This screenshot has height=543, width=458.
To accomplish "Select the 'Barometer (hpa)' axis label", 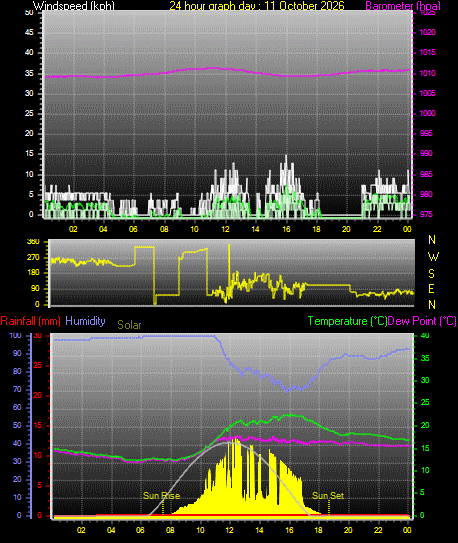I will click(x=403, y=6).
